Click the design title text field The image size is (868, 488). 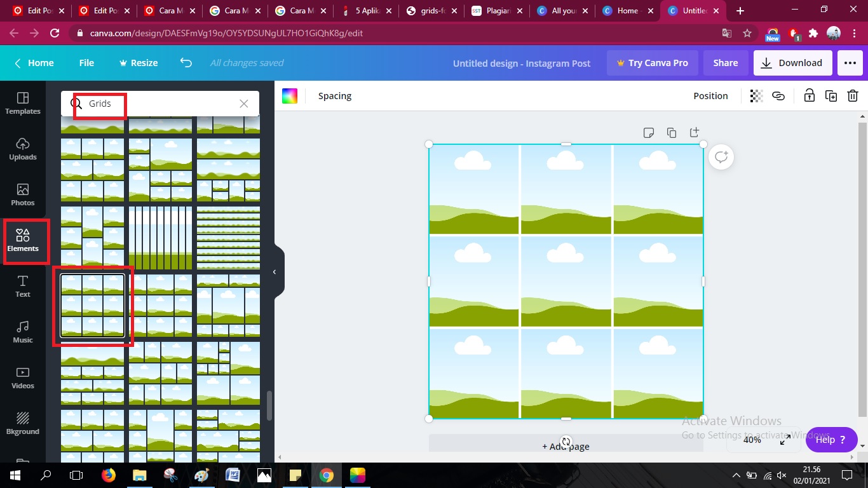pyautogui.click(x=522, y=63)
